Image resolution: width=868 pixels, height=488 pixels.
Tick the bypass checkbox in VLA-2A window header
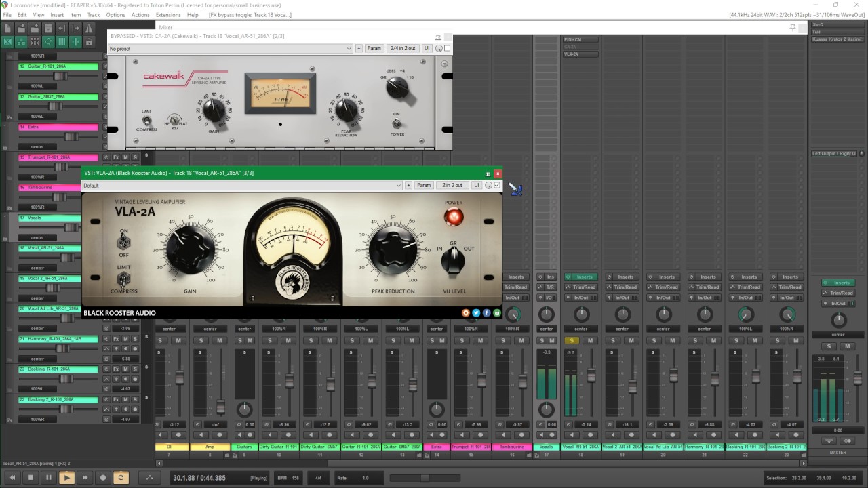pyautogui.click(x=497, y=185)
